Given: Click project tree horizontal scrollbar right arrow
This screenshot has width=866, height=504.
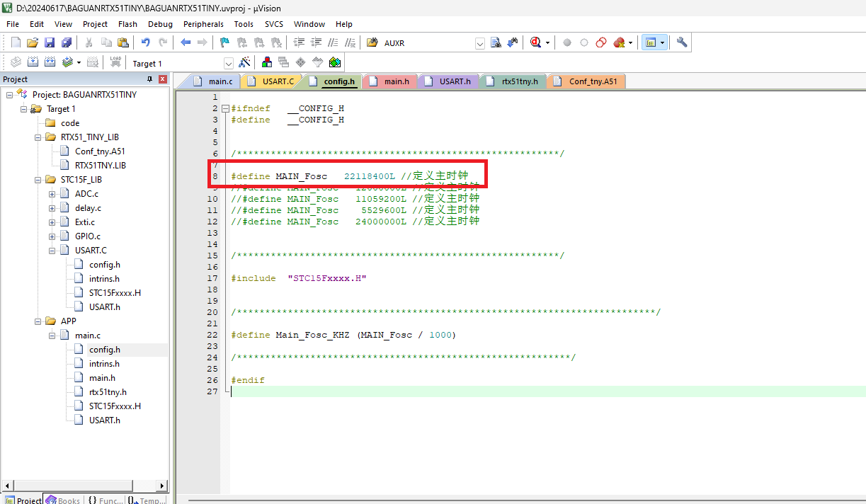Looking at the screenshot, I should coord(162,486).
